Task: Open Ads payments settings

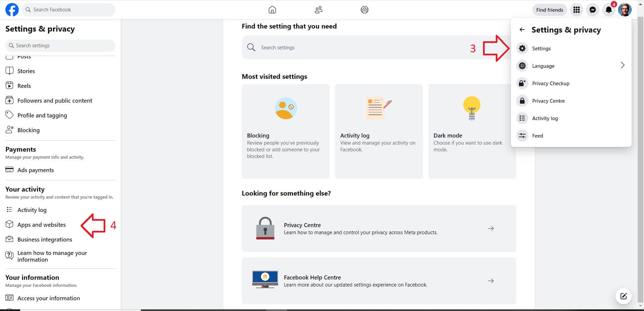Action: point(60,170)
